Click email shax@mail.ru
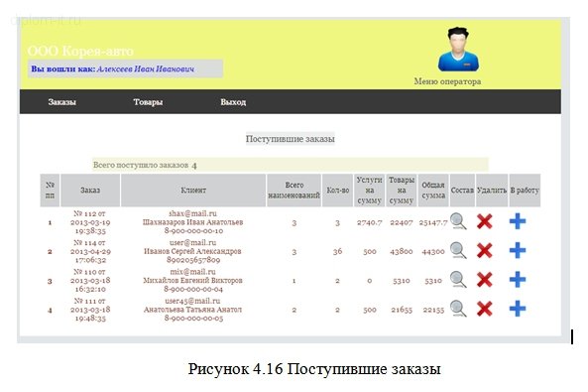588x392 pixels. pyautogui.click(x=192, y=213)
